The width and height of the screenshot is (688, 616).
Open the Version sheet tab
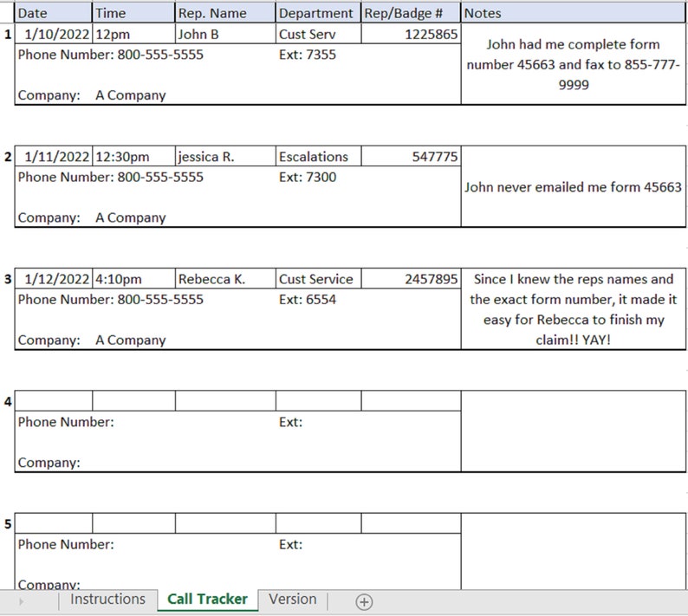(293, 600)
